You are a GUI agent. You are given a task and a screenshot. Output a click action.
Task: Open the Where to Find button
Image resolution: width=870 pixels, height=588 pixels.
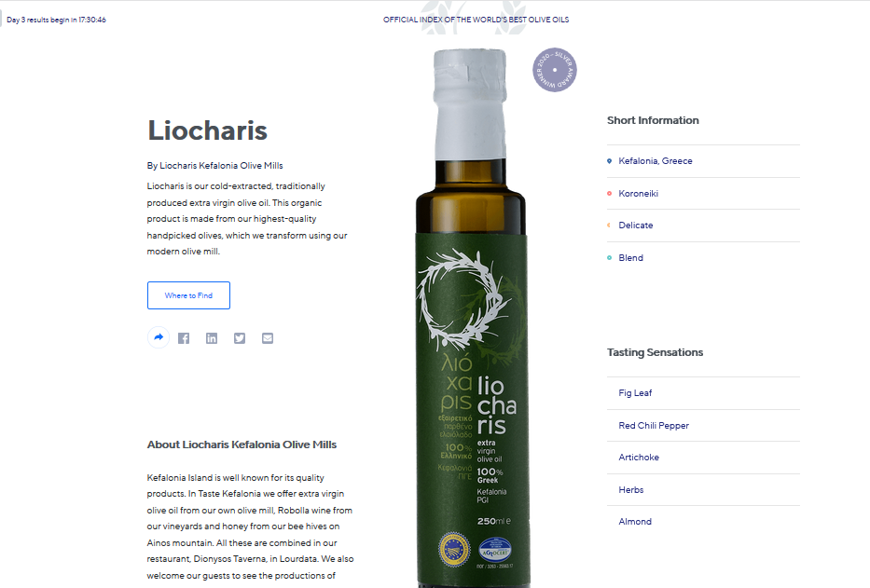click(x=188, y=295)
